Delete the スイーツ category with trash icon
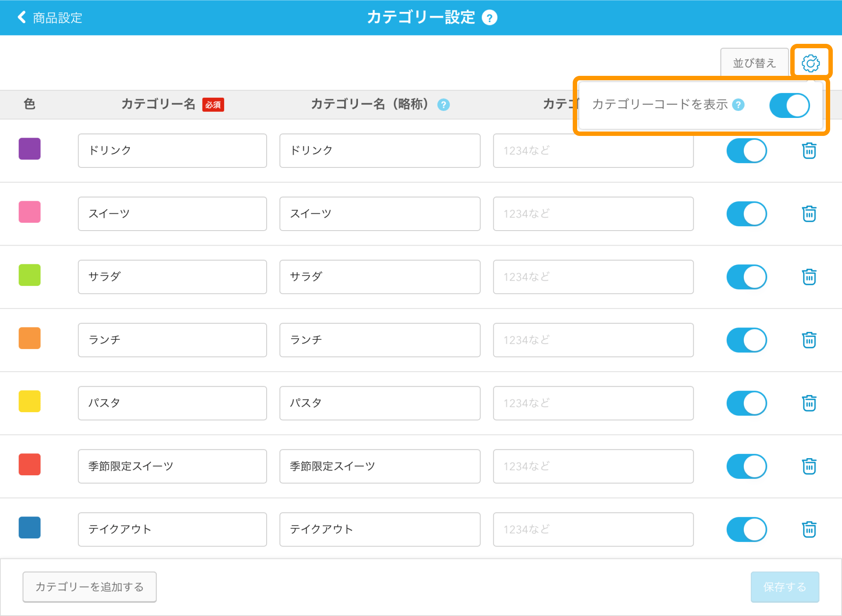 (809, 214)
